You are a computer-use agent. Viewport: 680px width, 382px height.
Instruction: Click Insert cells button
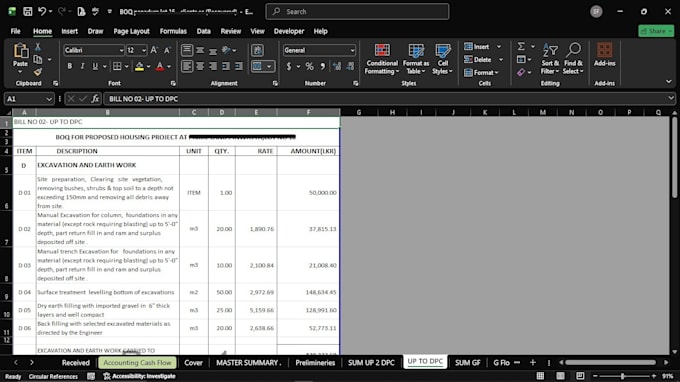(477, 47)
